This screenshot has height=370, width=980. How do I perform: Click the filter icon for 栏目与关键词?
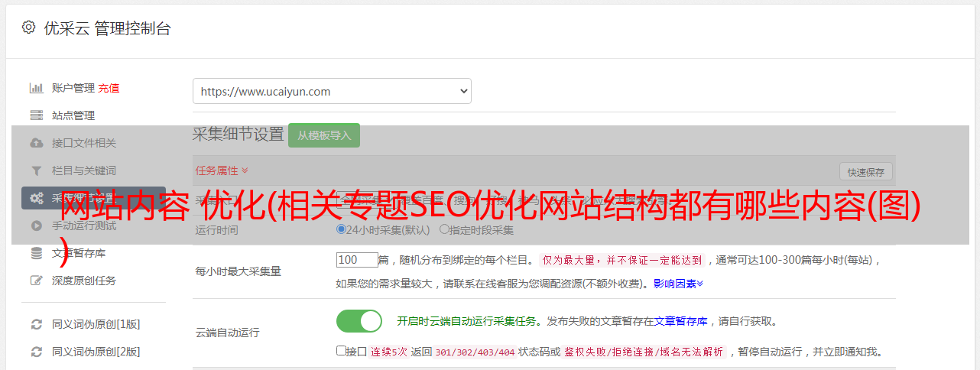point(36,170)
